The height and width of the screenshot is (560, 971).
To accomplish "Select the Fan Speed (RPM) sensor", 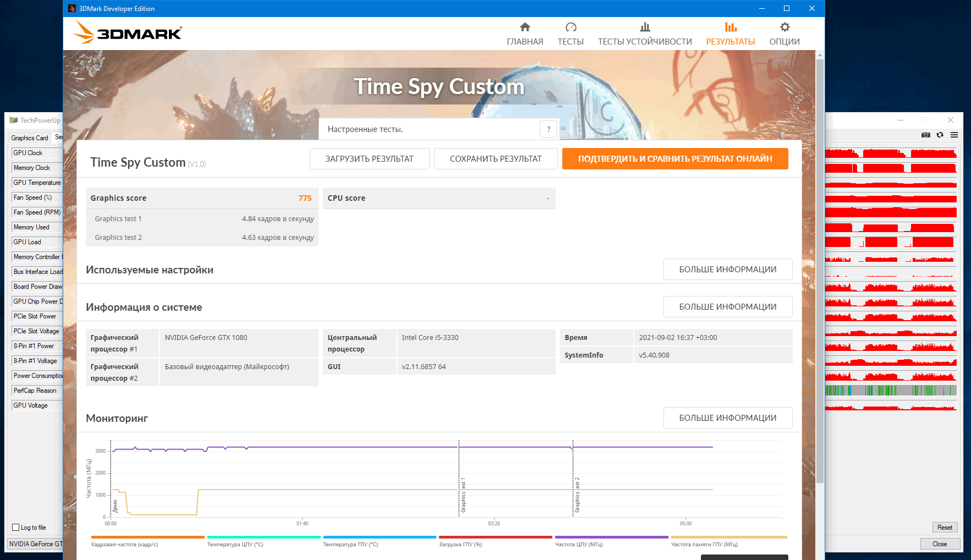I will click(37, 212).
